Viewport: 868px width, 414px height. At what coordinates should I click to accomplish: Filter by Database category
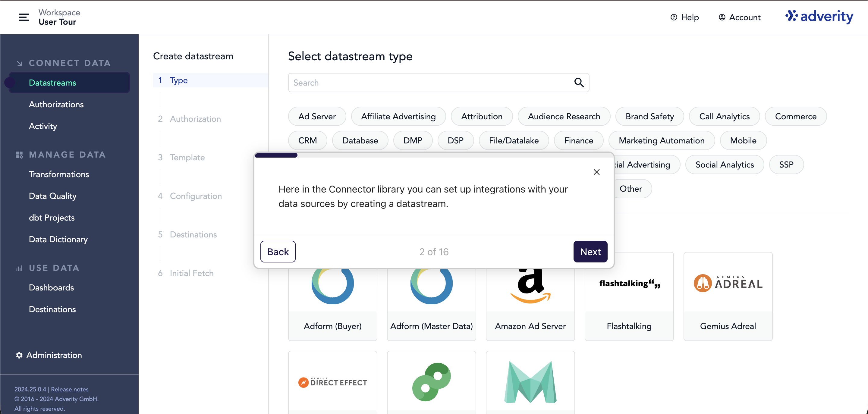(x=360, y=140)
